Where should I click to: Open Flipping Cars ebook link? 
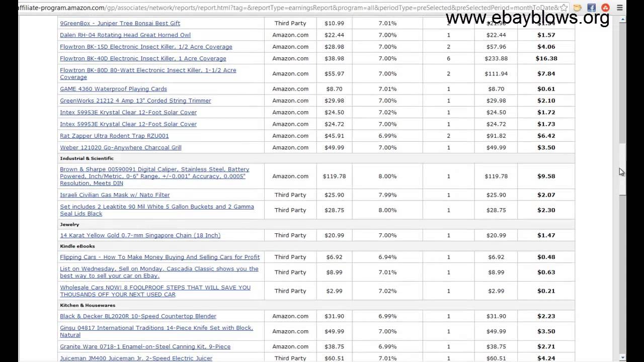(x=159, y=257)
